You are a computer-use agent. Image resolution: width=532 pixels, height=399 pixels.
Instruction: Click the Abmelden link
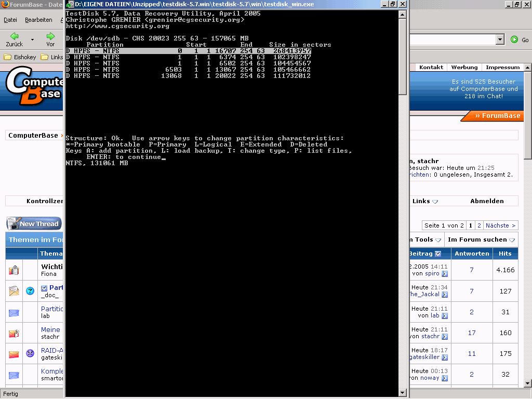(487, 201)
